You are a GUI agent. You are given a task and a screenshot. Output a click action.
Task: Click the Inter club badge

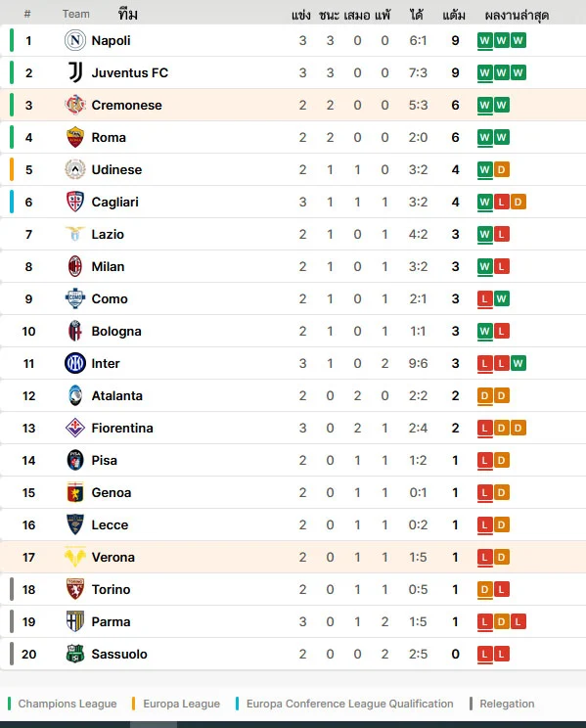74,363
